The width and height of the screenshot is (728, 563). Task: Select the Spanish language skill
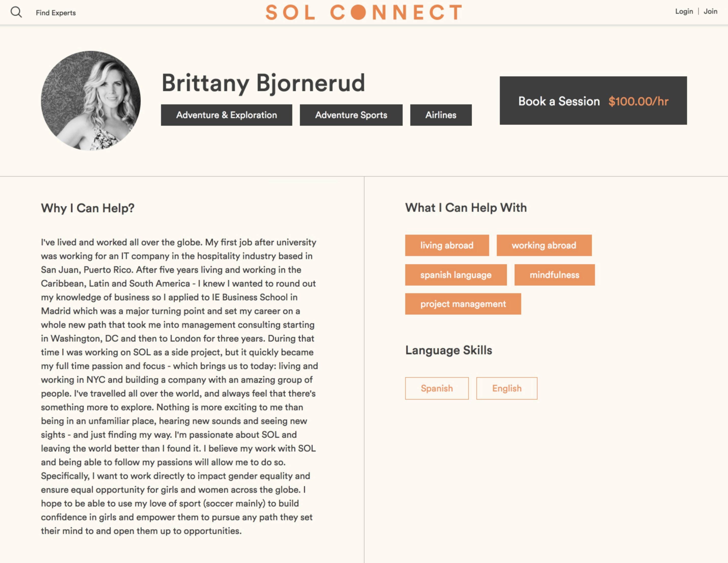[x=437, y=388]
